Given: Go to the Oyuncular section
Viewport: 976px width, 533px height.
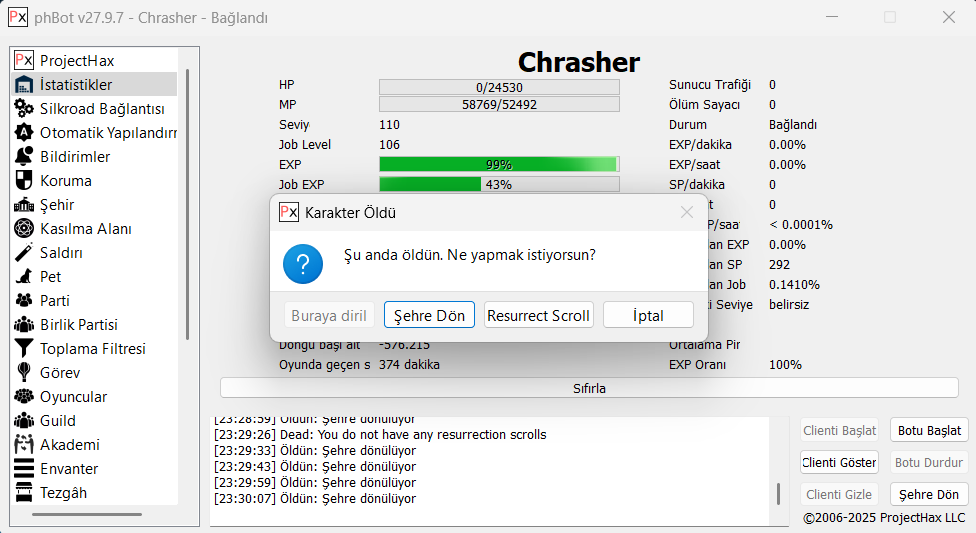Looking at the screenshot, I should pyautogui.click(x=73, y=397).
